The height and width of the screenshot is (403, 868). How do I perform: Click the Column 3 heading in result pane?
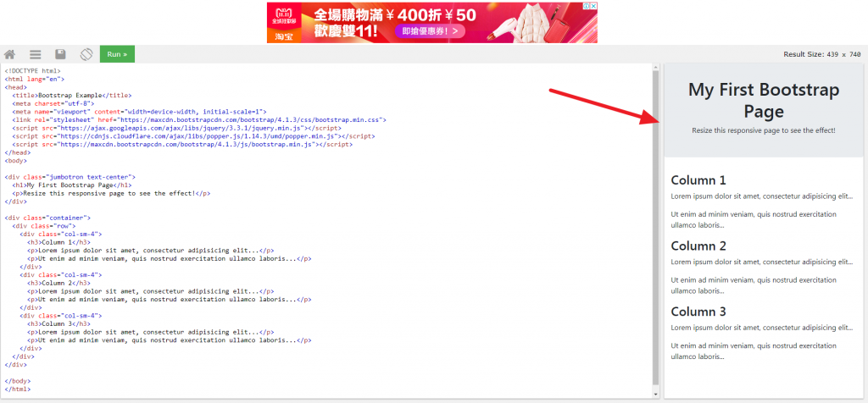click(698, 312)
